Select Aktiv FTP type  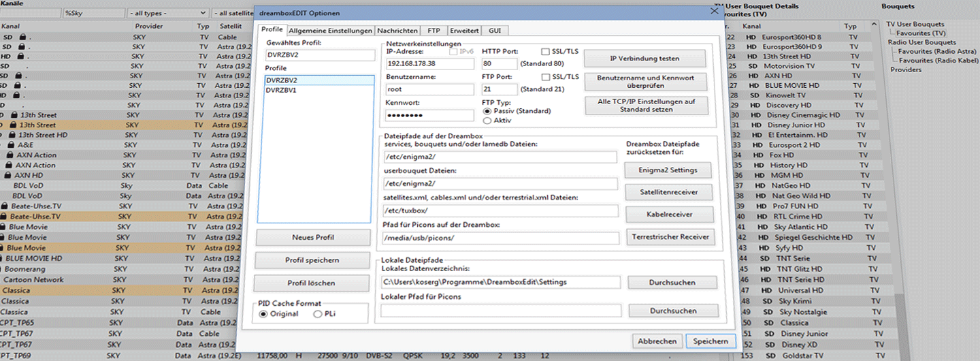coord(487,121)
